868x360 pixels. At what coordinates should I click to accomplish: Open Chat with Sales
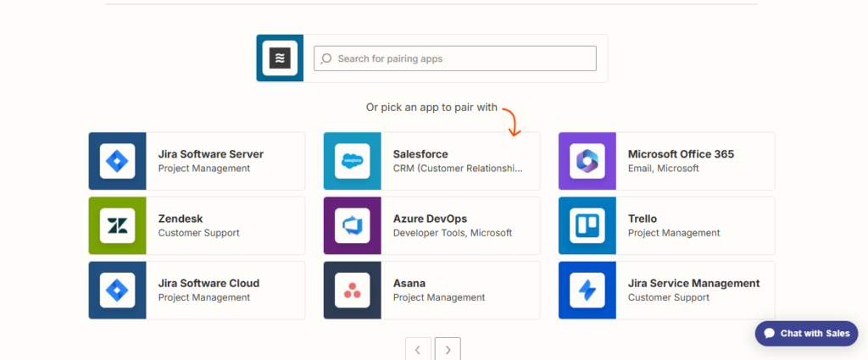coord(807,334)
